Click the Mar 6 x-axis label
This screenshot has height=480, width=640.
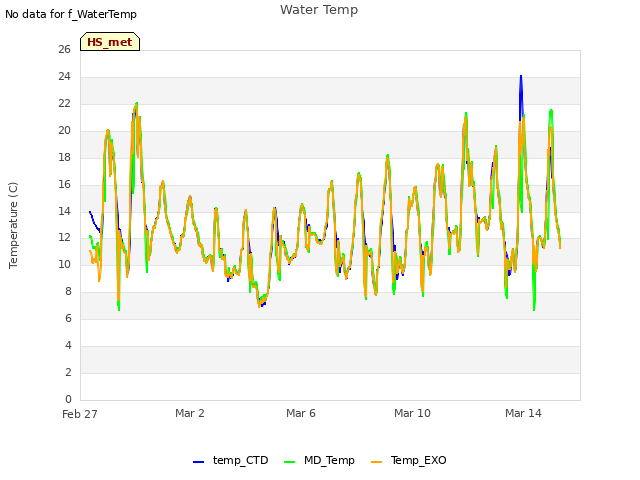(x=301, y=413)
